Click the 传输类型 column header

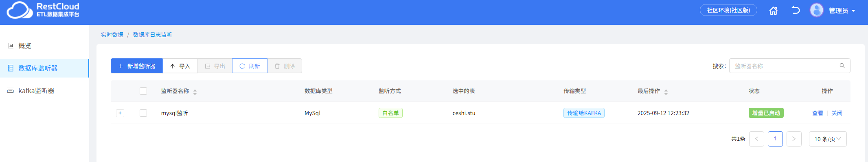[574, 91]
